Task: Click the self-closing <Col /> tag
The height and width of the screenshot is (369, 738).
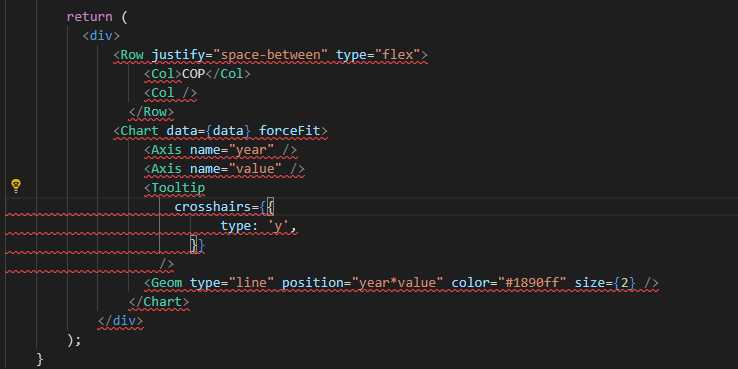Action: [x=170, y=93]
